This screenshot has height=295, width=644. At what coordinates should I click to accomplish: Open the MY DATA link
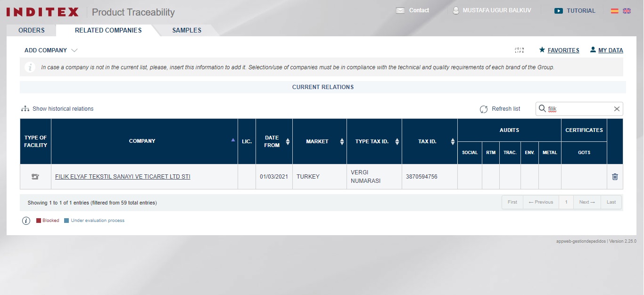coord(611,50)
